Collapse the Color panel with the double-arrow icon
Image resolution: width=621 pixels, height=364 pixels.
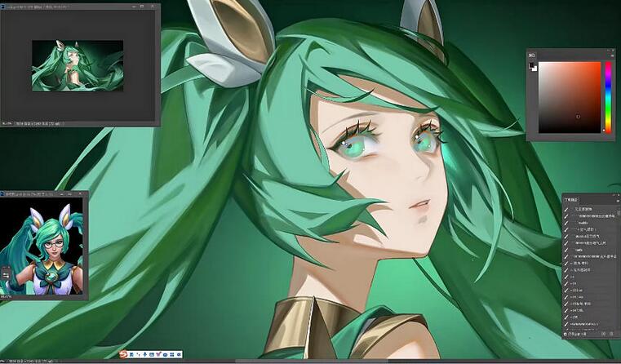608,51
